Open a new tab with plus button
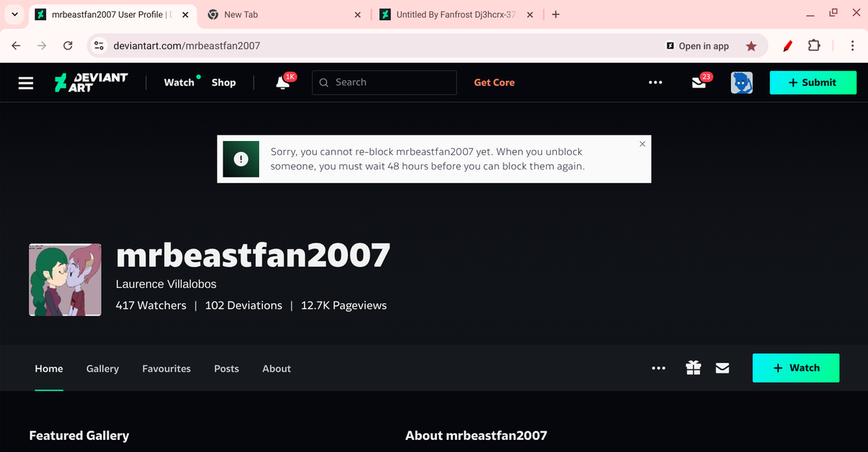Viewport: 868px width, 452px height. 555,14
